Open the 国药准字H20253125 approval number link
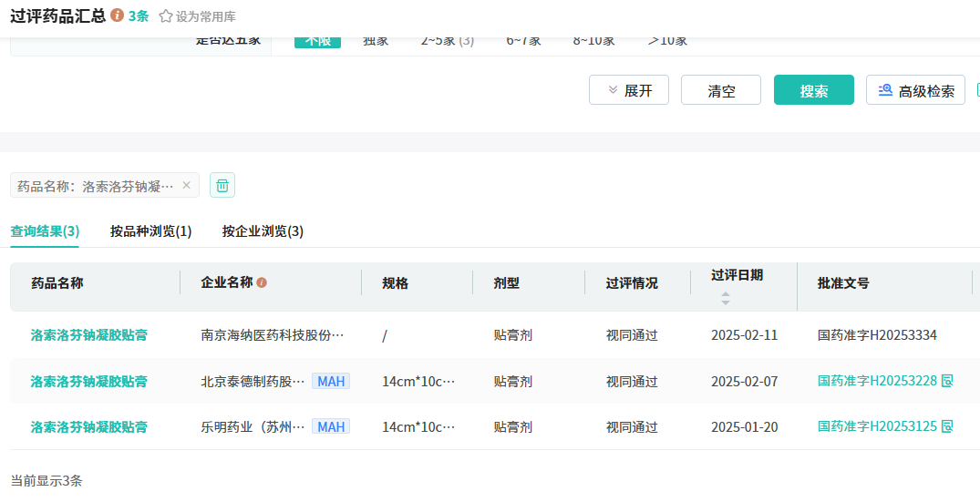 pyautogui.click(x=877, y=426)
